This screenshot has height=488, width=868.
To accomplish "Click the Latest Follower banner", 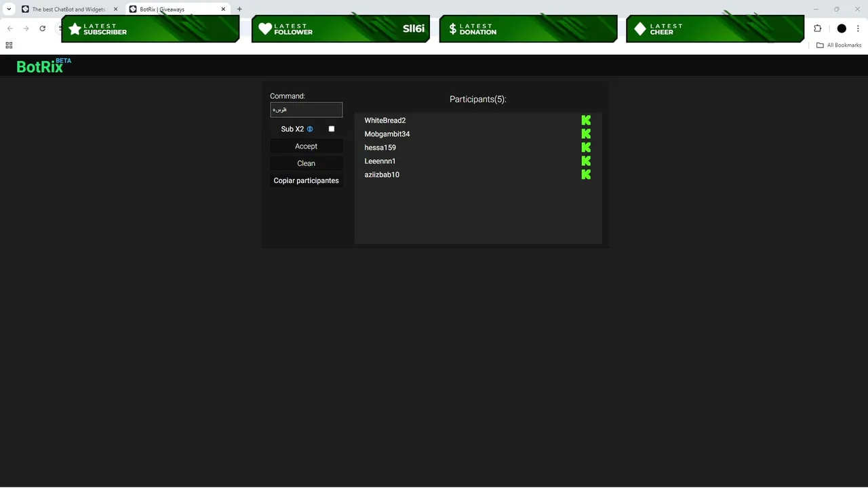I will pos(341,29).
